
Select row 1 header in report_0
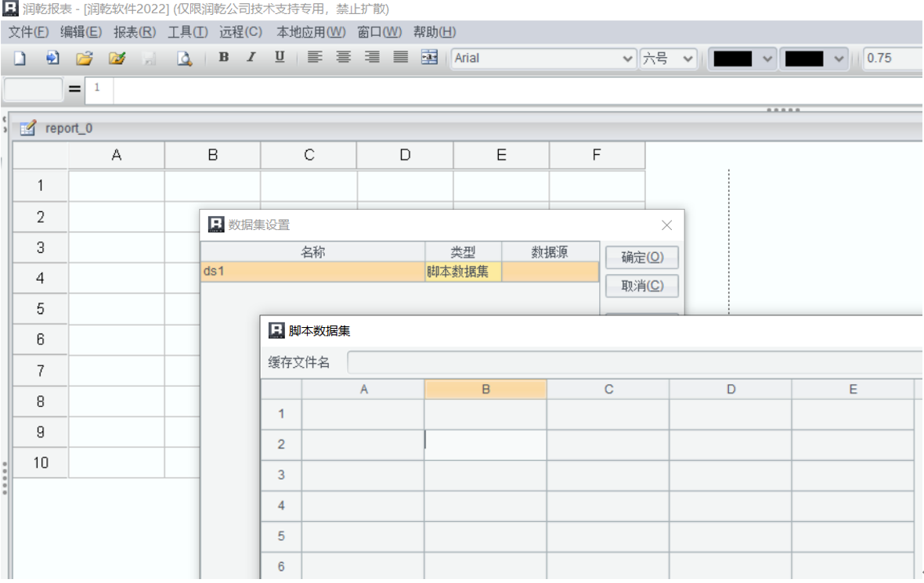click(x=41, y=185)
